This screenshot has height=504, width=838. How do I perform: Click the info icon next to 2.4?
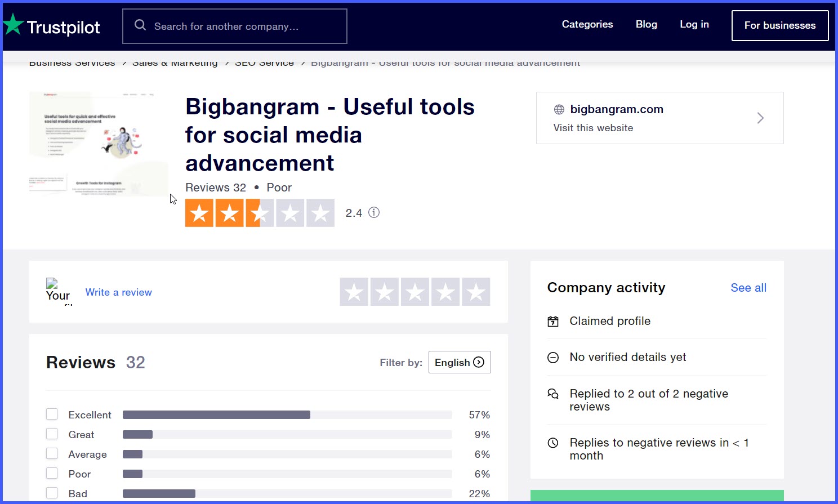(374, 212)
